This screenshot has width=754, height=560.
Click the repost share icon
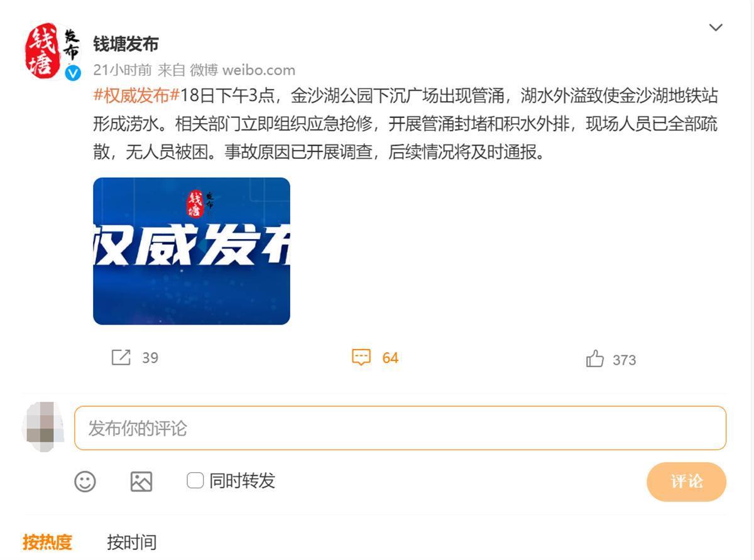tap(121, 357)
